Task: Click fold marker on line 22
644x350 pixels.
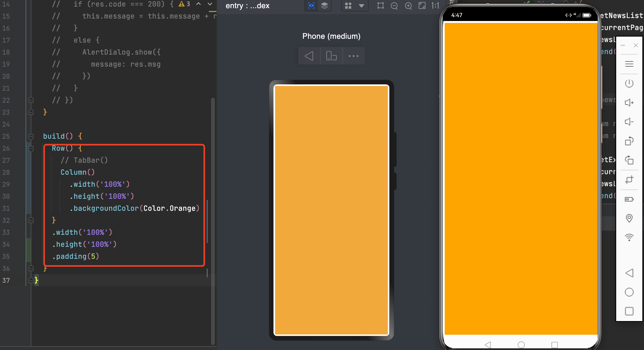Action: pos(31,100)
